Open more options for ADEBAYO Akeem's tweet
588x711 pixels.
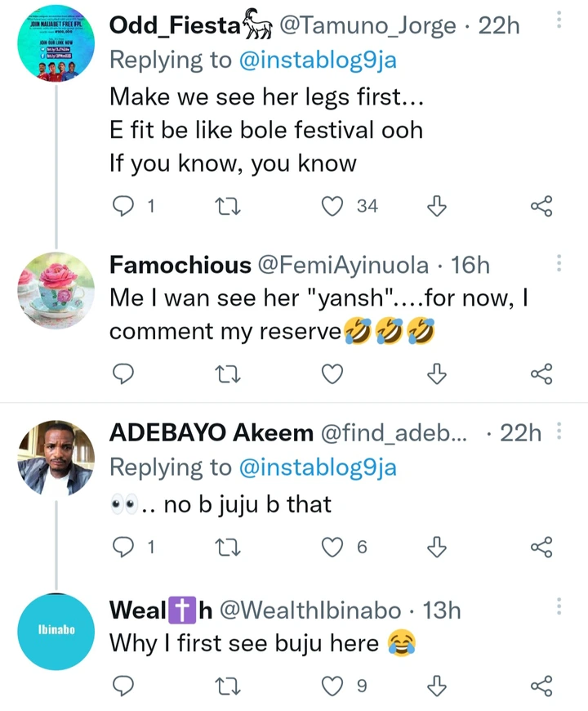559,431
